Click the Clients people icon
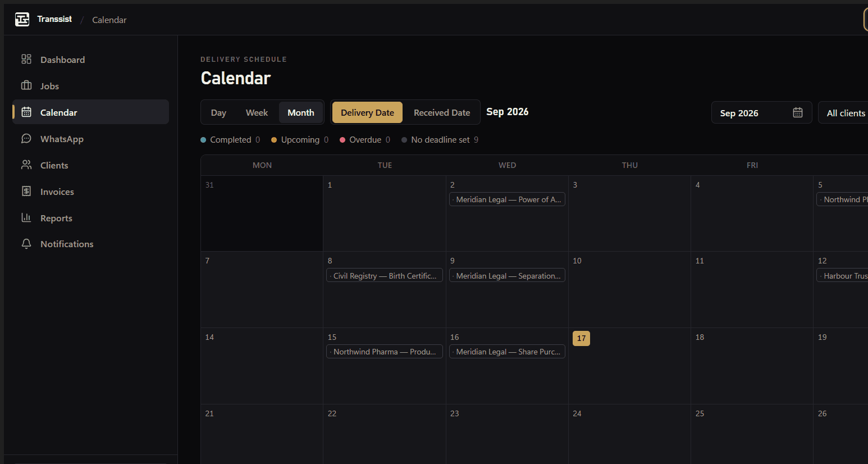868x464 pixels. pos(26,165)
